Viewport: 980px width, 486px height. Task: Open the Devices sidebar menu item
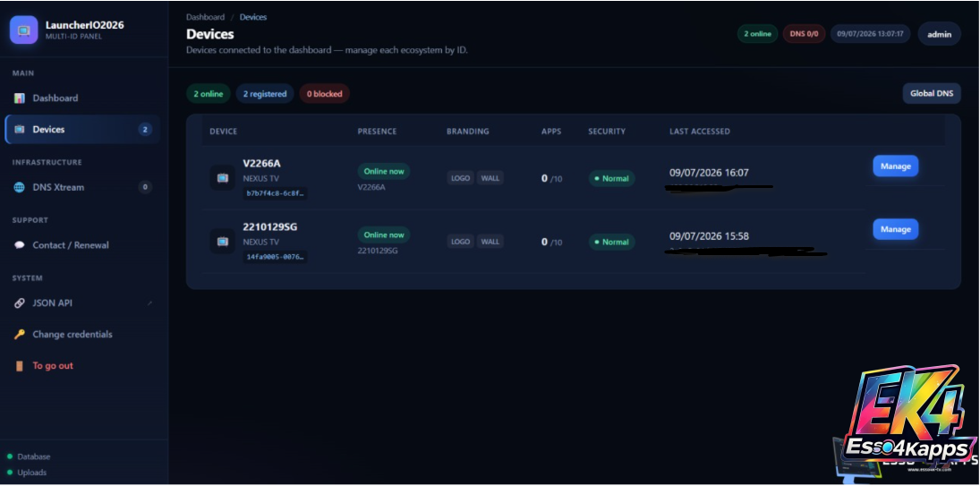click(x=82, y=129)
